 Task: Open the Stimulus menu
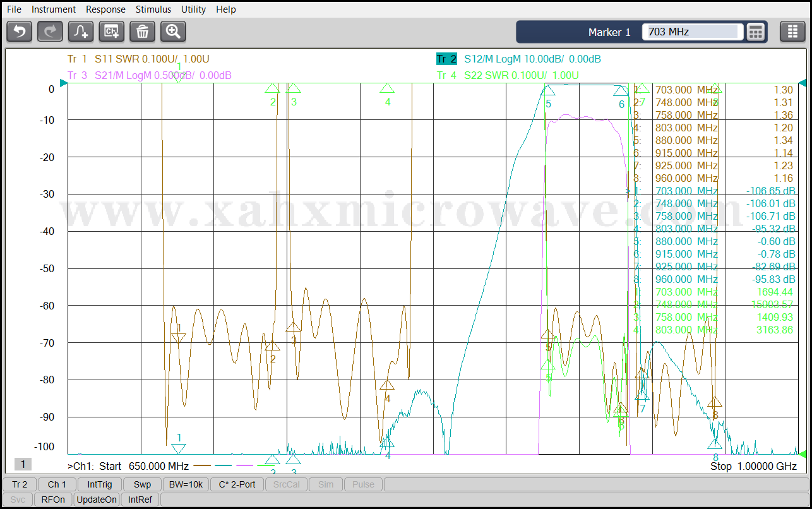(x=153, y=9)
